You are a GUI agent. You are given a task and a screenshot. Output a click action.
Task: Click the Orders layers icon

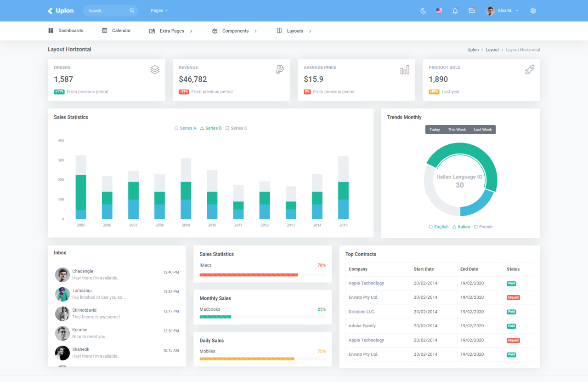click(155, 69)
